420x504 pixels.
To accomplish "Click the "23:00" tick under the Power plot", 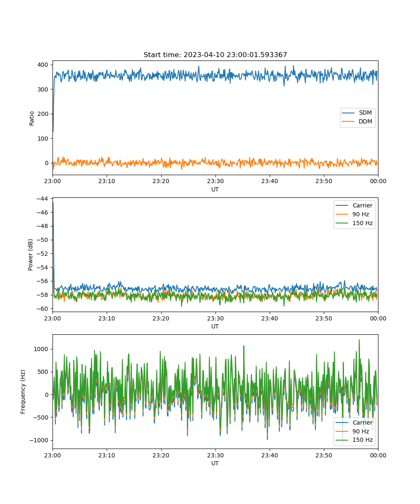I will point(52,318).
